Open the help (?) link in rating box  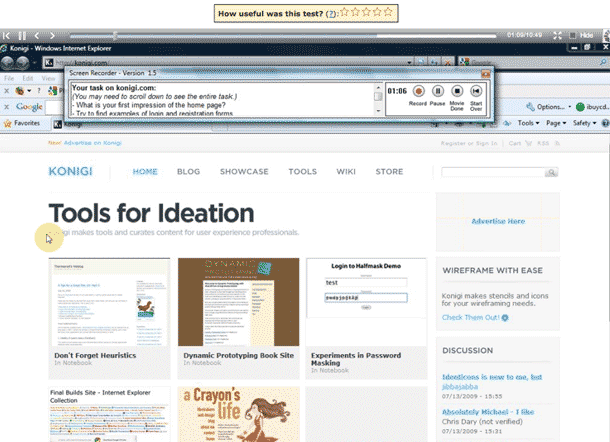click(x=331, y=14)
